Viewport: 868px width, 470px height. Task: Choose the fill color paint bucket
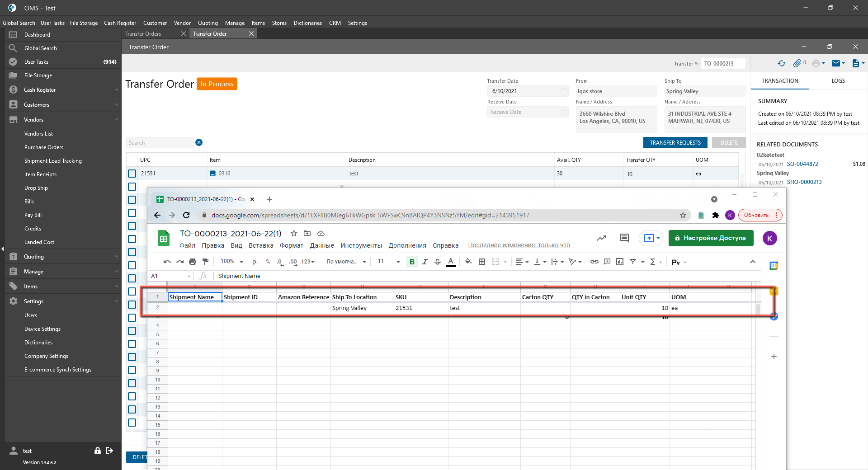[468, 262]
